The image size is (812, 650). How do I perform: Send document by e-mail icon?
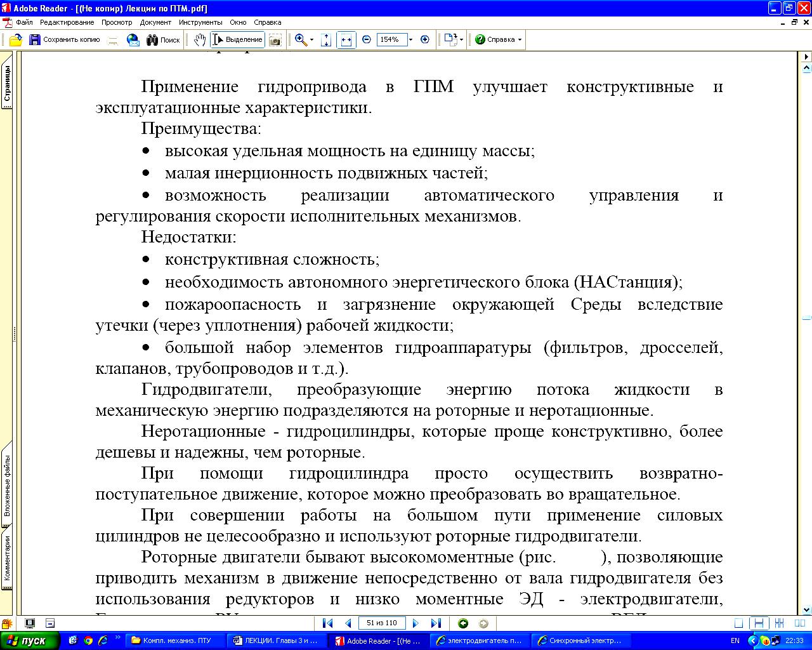tap(133, 39)
